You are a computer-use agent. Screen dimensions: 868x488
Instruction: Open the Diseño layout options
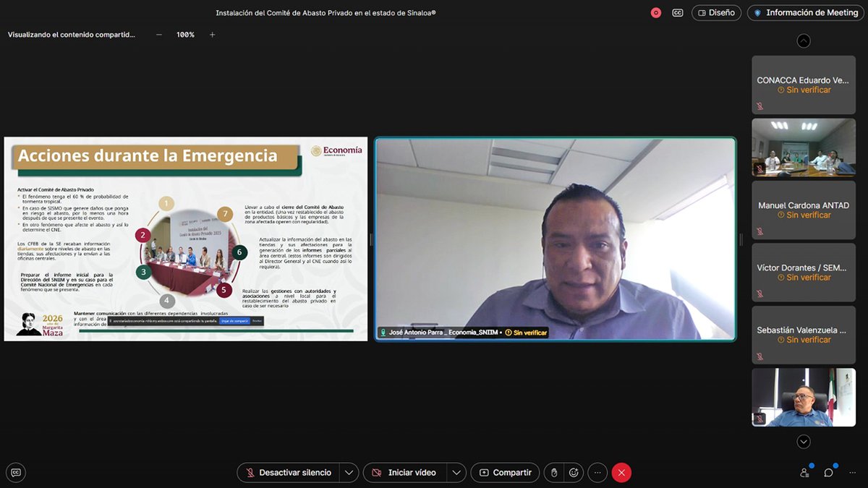[x=717, y=12]
